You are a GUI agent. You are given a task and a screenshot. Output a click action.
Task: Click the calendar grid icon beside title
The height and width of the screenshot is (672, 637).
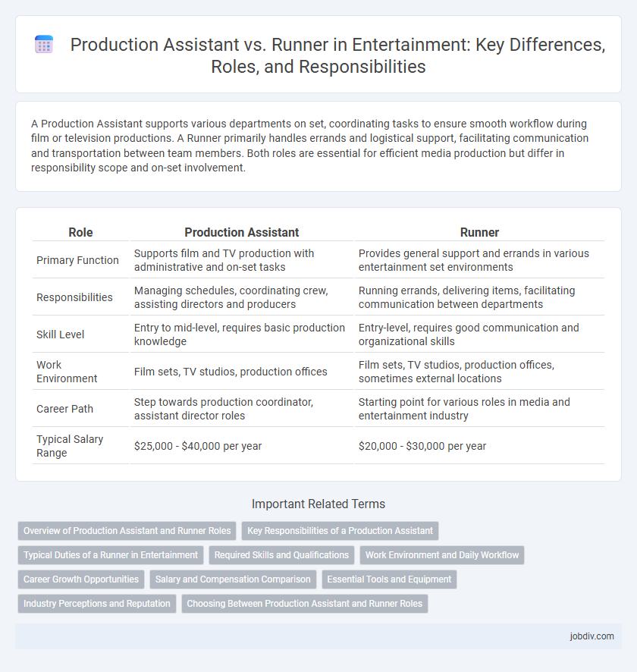[44, 45]
